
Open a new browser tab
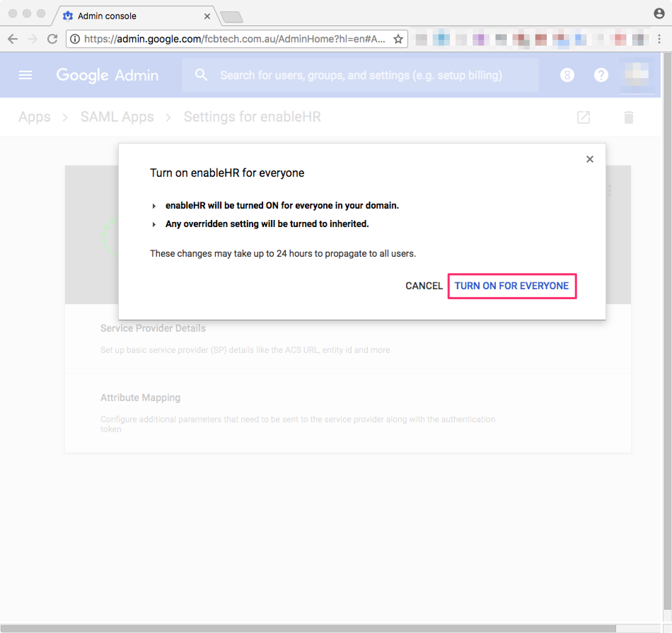click(231, 17)
